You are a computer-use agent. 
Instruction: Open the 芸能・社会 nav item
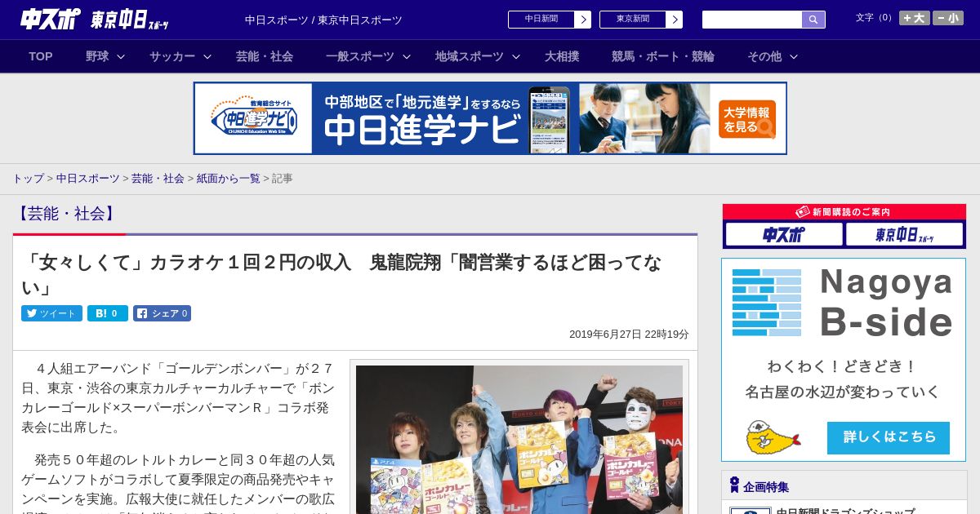tap(265, 56)
